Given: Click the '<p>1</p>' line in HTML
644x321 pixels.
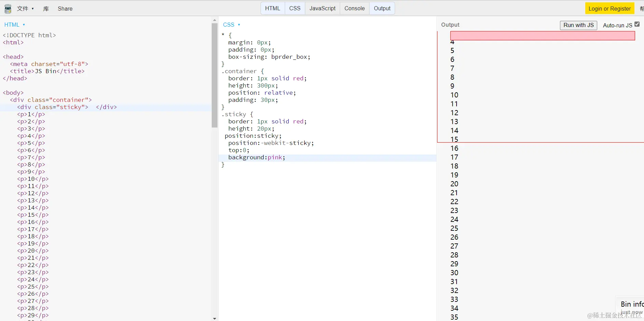Looking at the screenshot, I should [x=31, y=115].
